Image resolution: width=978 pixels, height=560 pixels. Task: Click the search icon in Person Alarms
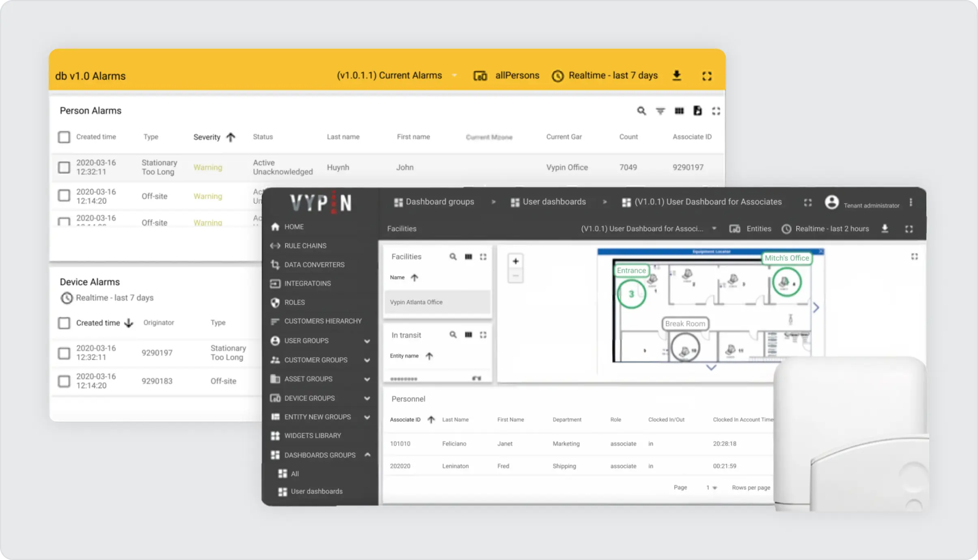coord(641,111)
